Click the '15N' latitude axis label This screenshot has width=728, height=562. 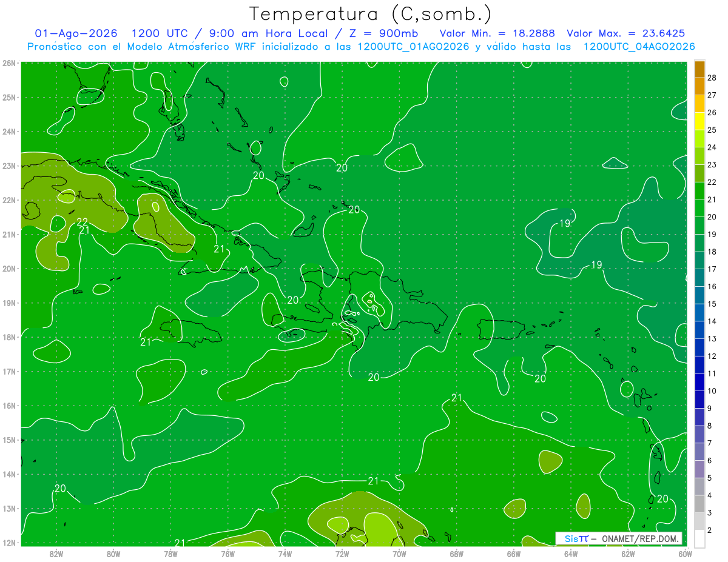click(8, 440)
